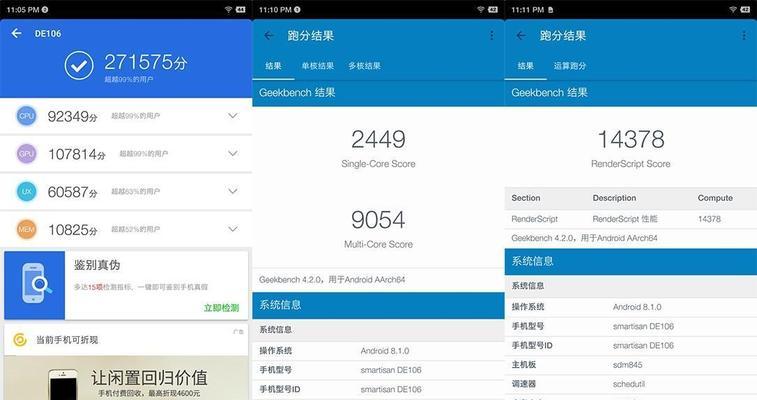
Task: Tap the Compute column header
Action: 715,198
